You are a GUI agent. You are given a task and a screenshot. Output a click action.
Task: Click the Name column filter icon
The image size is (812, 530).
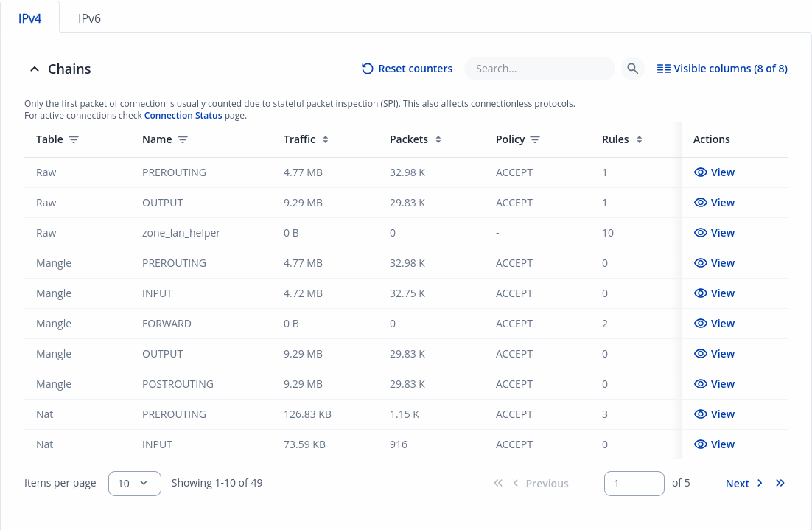[183, 139]
